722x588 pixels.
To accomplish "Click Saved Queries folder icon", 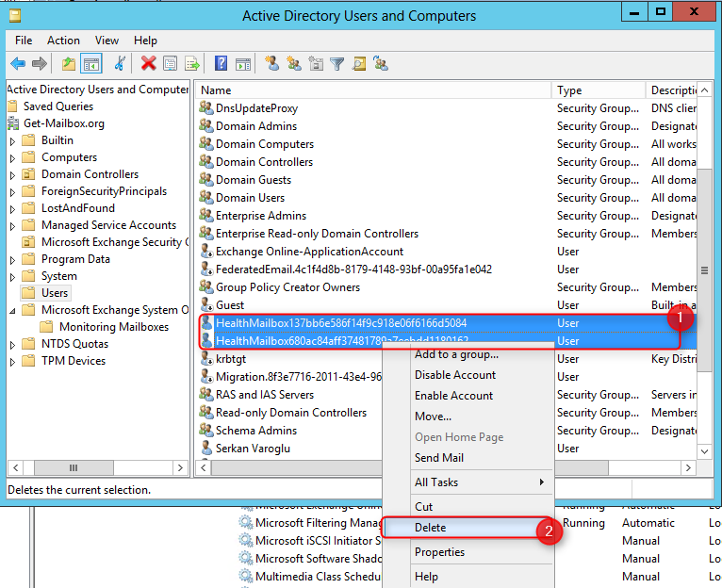I will (13, 106).
